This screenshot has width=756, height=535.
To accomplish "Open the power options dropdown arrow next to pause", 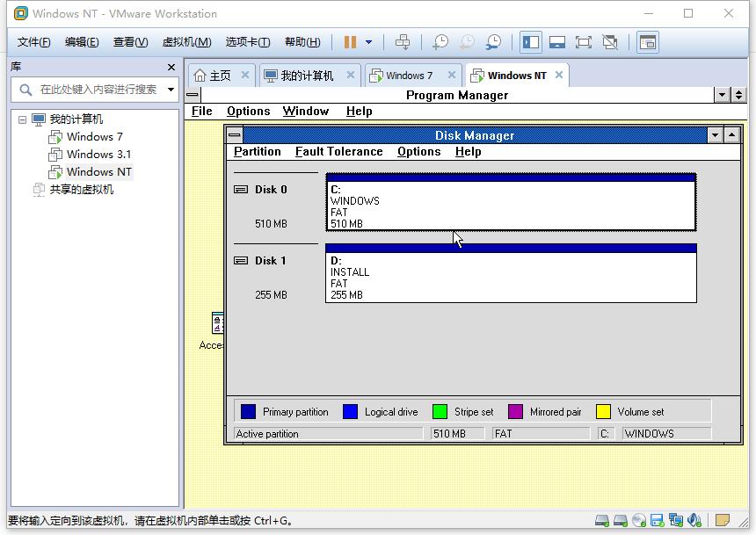I will click(369, 42).
